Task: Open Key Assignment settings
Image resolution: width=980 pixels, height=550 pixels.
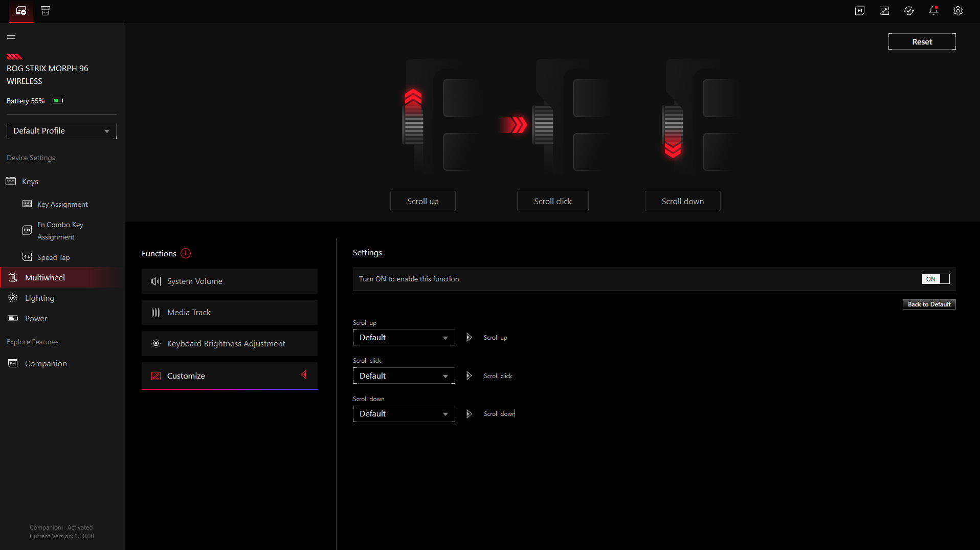Action: tap(62, 204)
